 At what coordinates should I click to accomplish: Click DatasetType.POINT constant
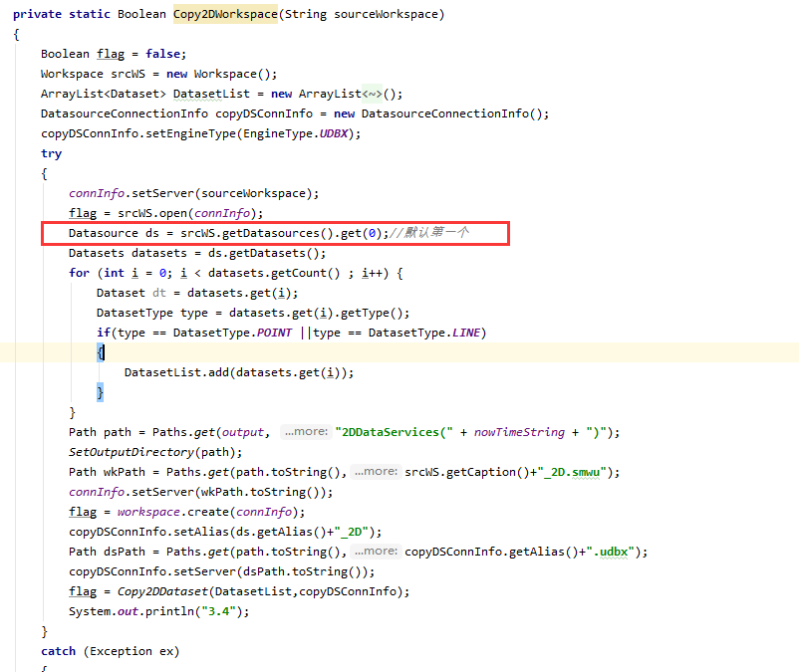[x=232, y=333]
